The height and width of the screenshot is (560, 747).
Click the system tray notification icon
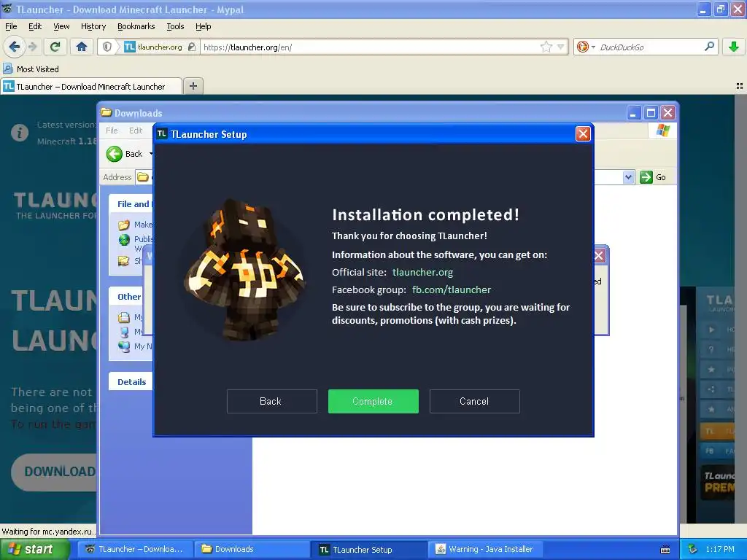[693, 549]
